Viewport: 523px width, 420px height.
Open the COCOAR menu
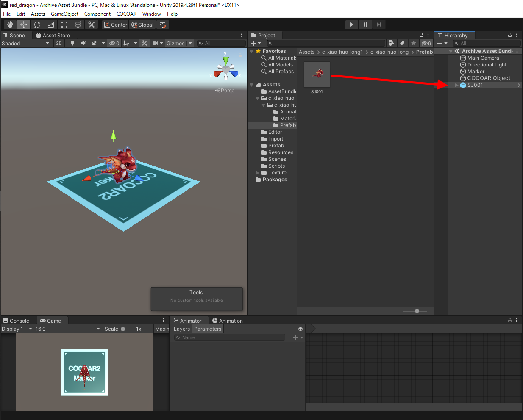point(126,14)
